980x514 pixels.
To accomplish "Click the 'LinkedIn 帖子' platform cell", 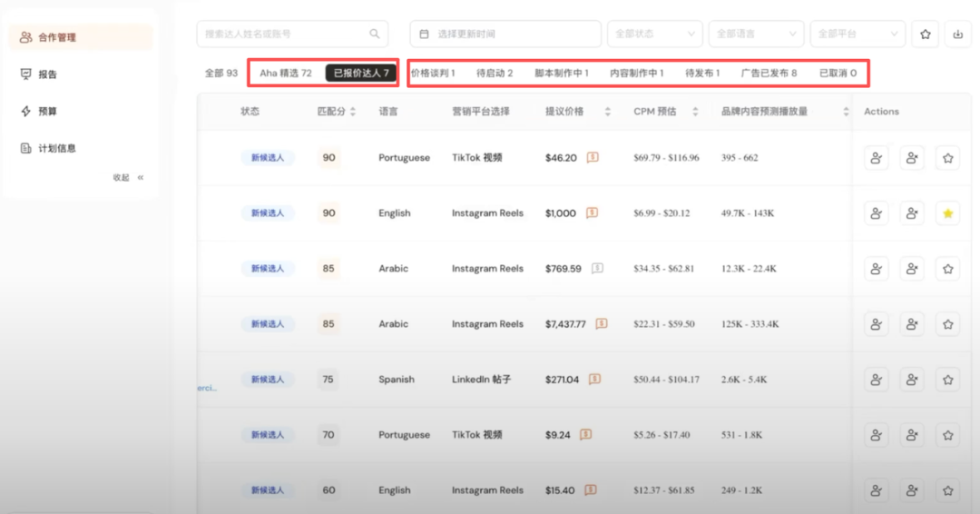I will [481, 380].
